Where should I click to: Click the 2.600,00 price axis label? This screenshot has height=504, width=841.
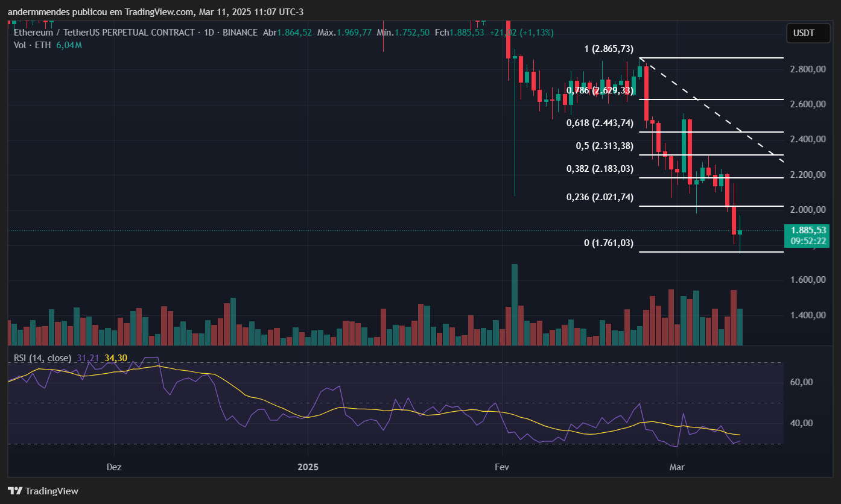point(807,104)
